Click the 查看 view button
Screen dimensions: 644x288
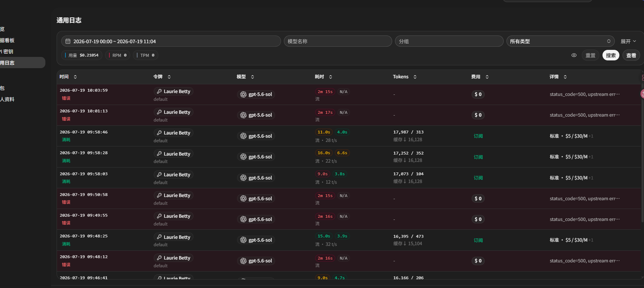coord(631,55)
